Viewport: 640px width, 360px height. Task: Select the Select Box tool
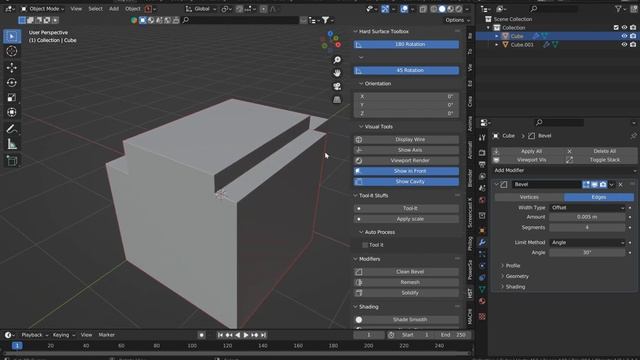[12, 36]
